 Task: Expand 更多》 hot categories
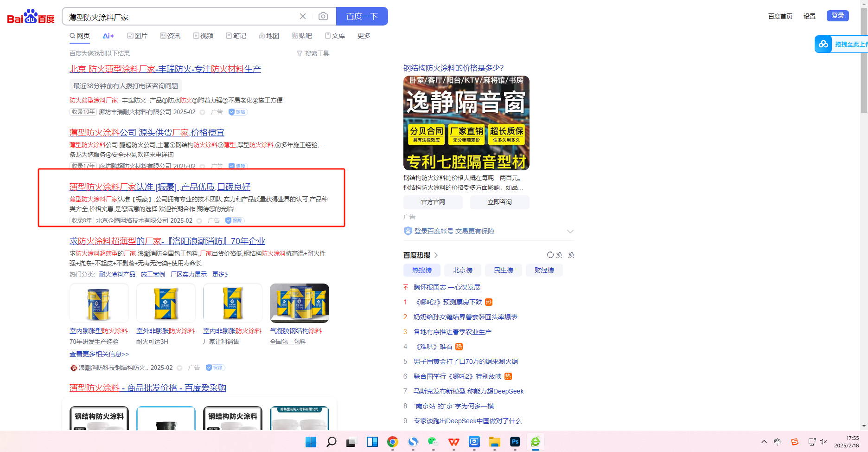[x=220, y=274]
